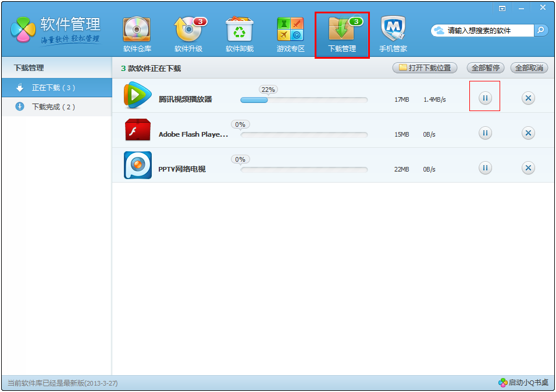Viewport: 556px width, 392px height.
Task: Click the 腾讯视频播放器 app icon
Action: (x=138, y=96)
